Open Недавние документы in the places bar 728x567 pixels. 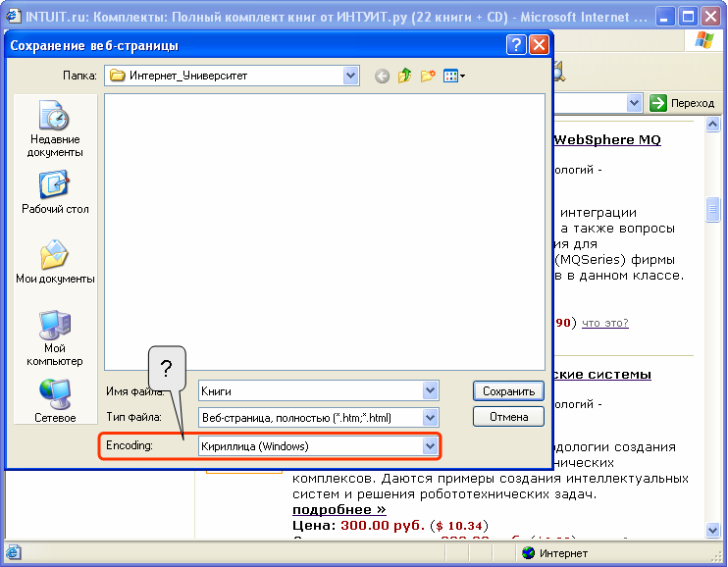pyautogui.click(x=55, y=129)
